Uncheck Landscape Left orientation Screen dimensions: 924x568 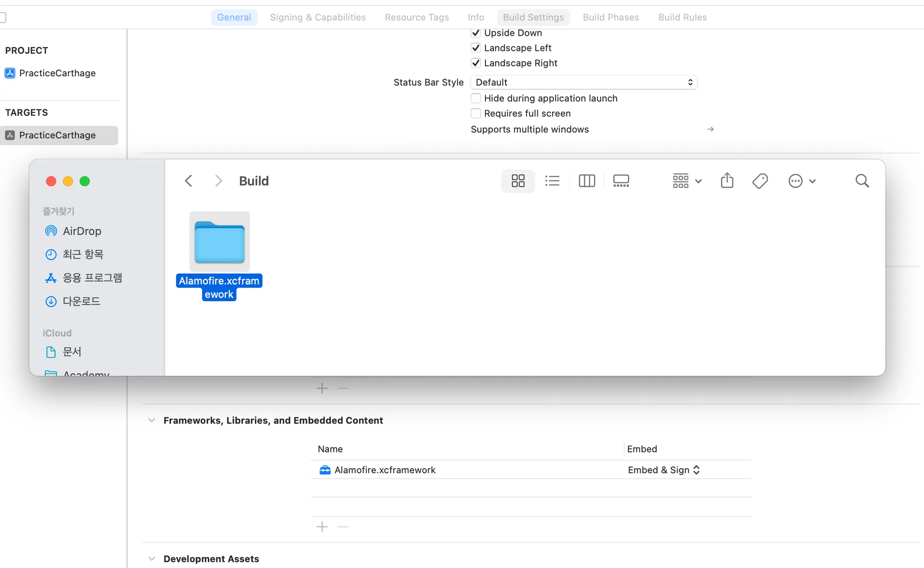tap(476, 48)
